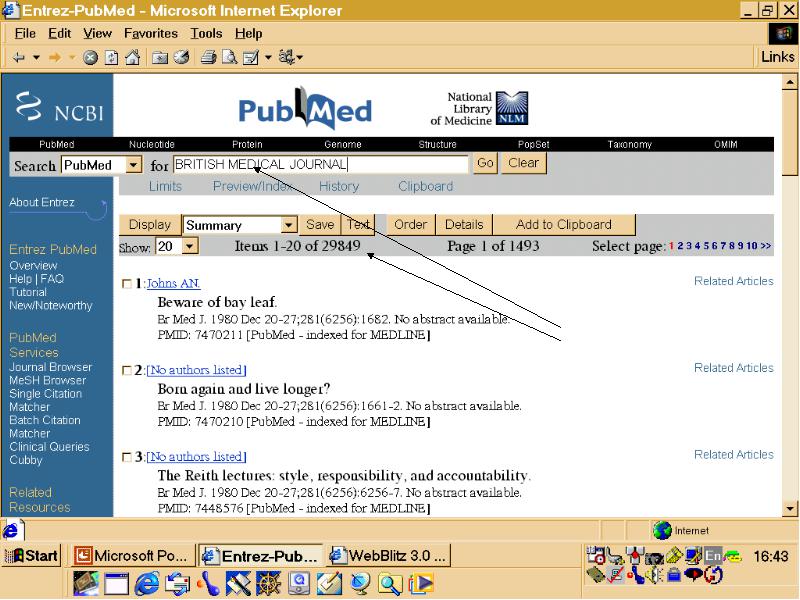The width and height of the screenshot is (800, 600).
Task: Open the Details button
Action: 464,224
